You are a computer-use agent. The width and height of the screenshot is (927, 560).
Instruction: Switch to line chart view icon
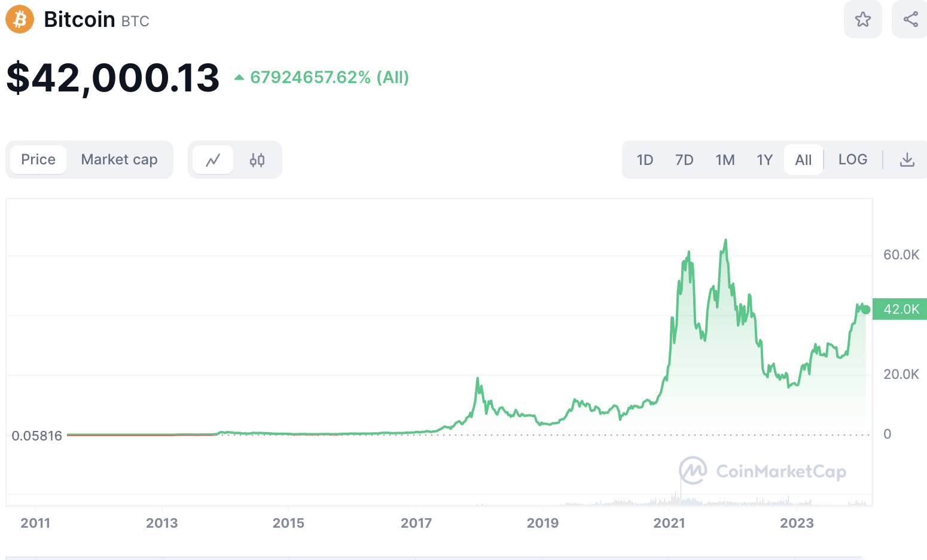point(213,160)
